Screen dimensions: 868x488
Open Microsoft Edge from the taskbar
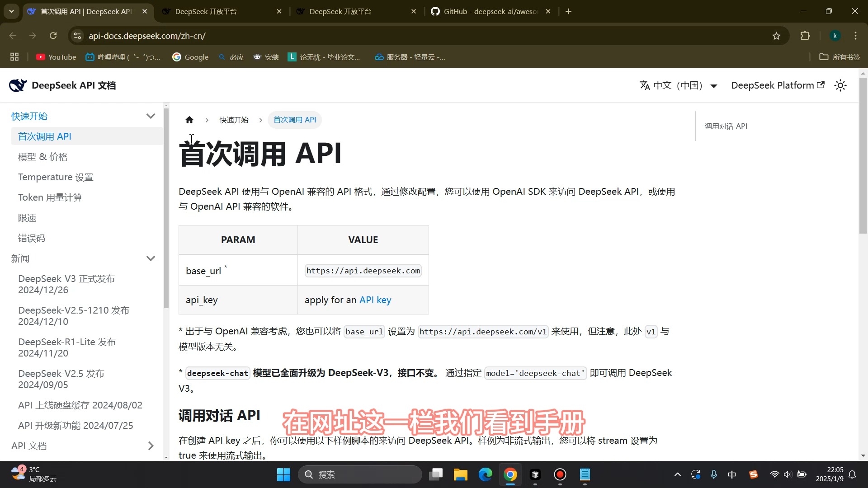485,474
